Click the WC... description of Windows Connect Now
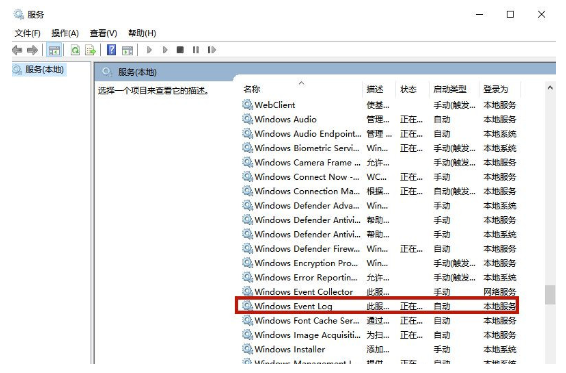Viewport: 566px width, 373px height. [x=376, y=177]
